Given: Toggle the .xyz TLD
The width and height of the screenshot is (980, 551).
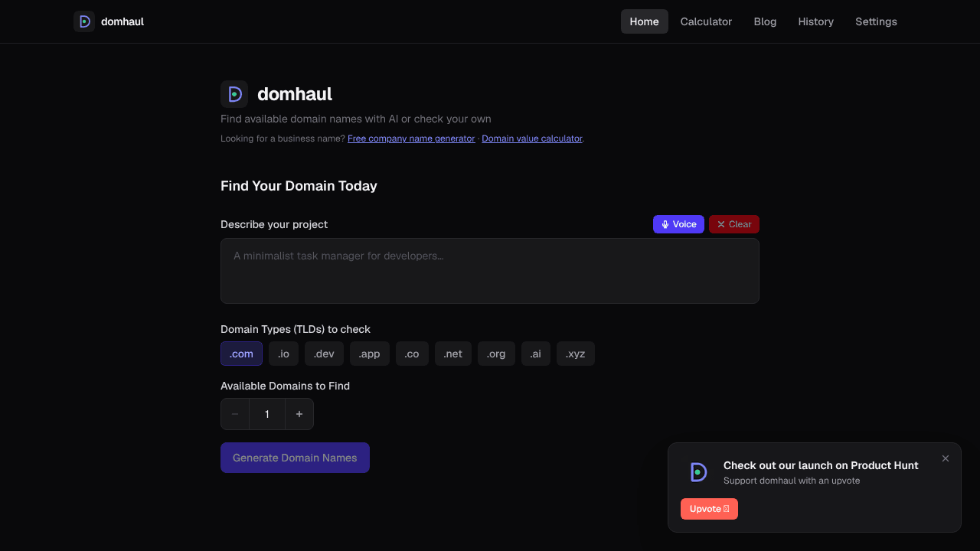Looking at the screenshot, I should [x=576, y=354].
